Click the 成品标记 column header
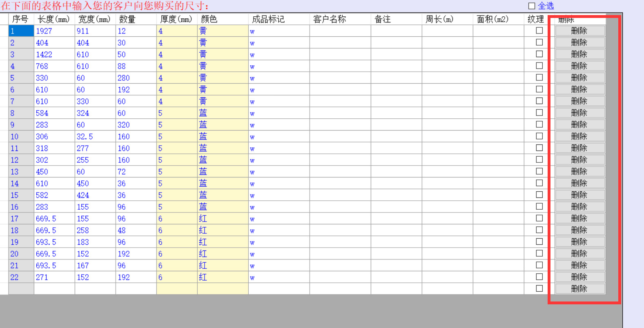 [x=279, y=19]
